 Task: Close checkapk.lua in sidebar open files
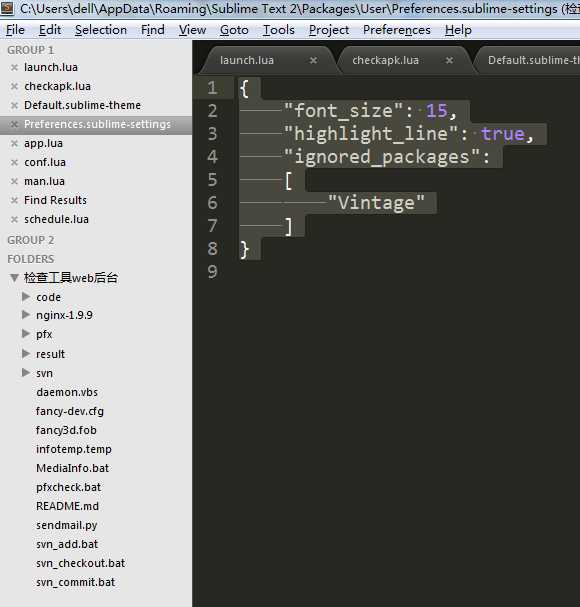14,86
